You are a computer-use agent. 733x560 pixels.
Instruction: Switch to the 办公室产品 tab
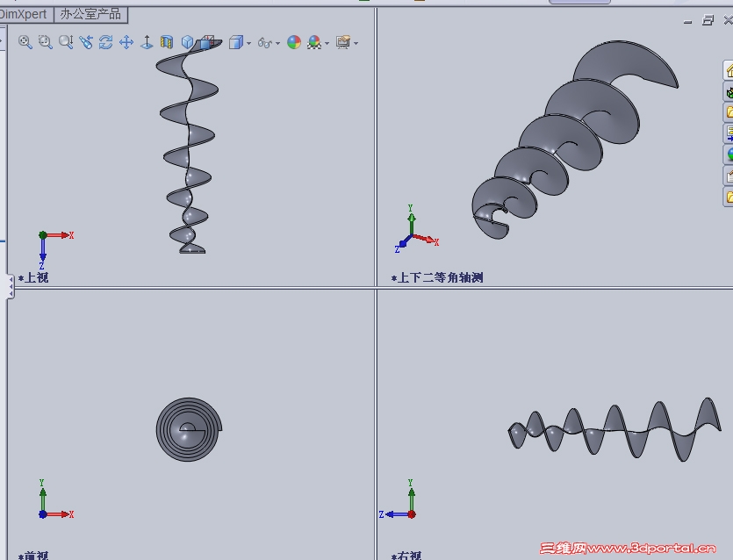click(90, 15)
